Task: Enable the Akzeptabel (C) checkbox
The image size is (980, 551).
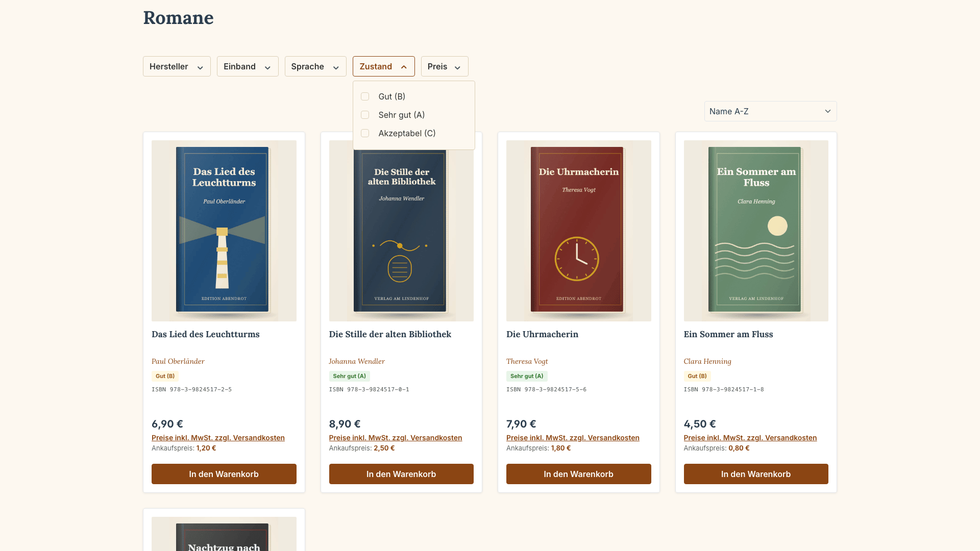Action: [x=365, y=133]
